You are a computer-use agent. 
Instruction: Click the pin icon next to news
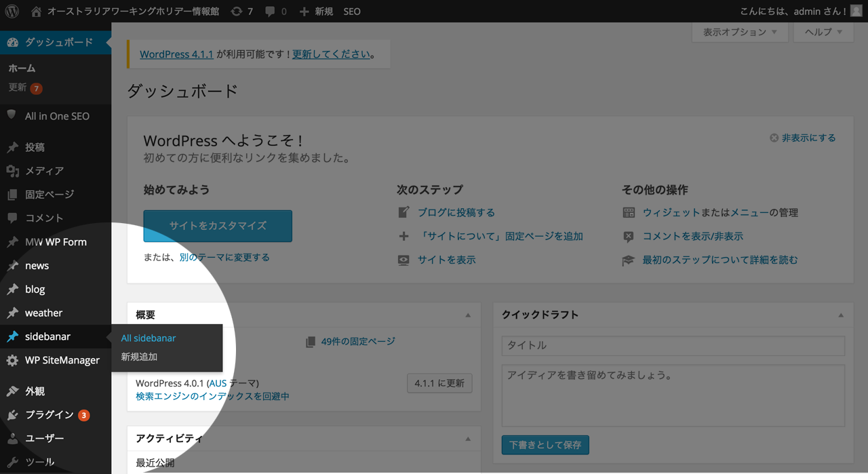pyautogui.click(x=12, y=266)
